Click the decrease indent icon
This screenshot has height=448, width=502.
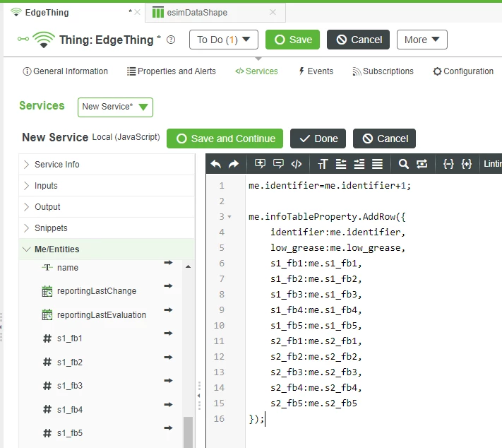[x=341, y=164]
